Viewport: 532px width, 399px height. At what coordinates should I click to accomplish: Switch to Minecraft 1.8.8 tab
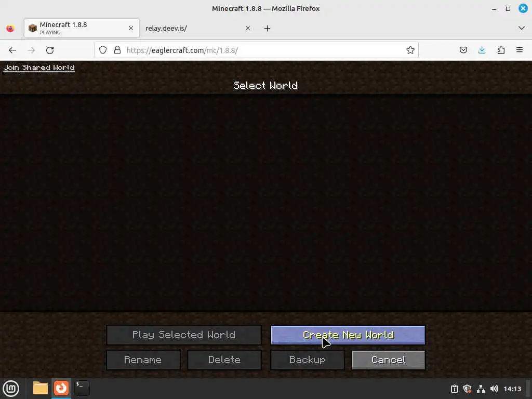(x=82, y=28)
